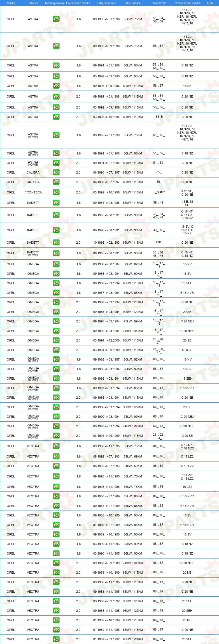Click the engine code 18 E, 18 SE
The width and height of the screenshot is (219, 644).
pos(187,203)
